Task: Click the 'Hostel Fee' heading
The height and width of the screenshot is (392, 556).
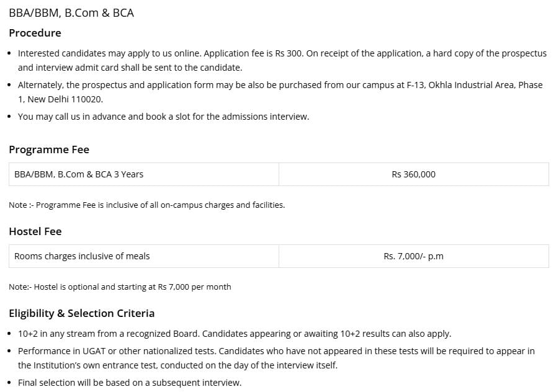Action: pos(35,231)
